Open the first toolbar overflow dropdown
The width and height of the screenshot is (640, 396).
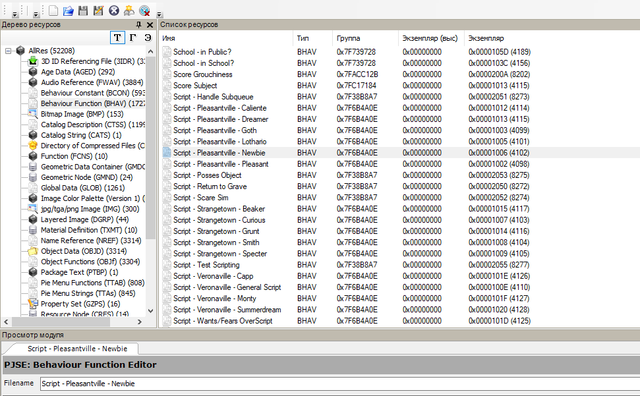pyautogui.click(x=15, y=14)
